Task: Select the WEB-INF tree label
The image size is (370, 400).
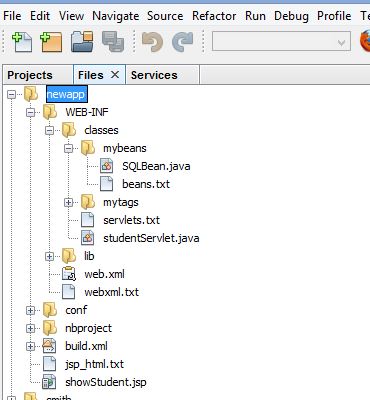Action: (x=87, y=112)
